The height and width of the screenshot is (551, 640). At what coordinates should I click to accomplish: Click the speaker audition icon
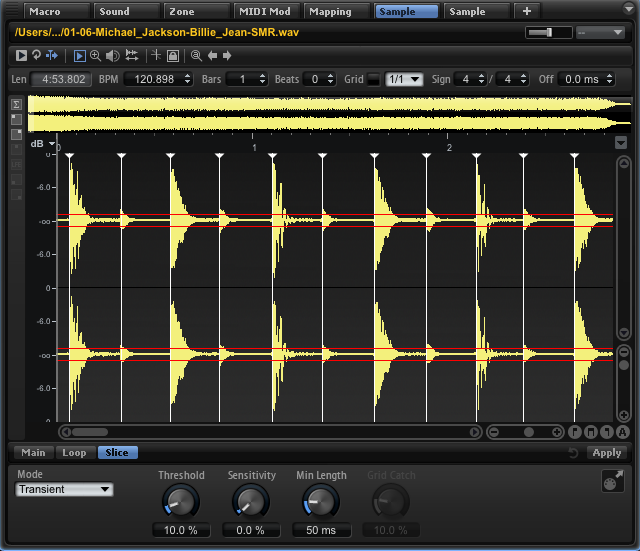tap(111, 56)
